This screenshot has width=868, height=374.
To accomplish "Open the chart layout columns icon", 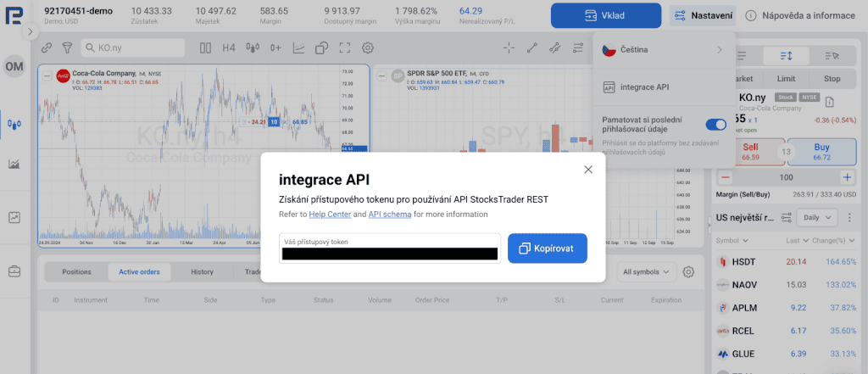I will pos(205,48).
